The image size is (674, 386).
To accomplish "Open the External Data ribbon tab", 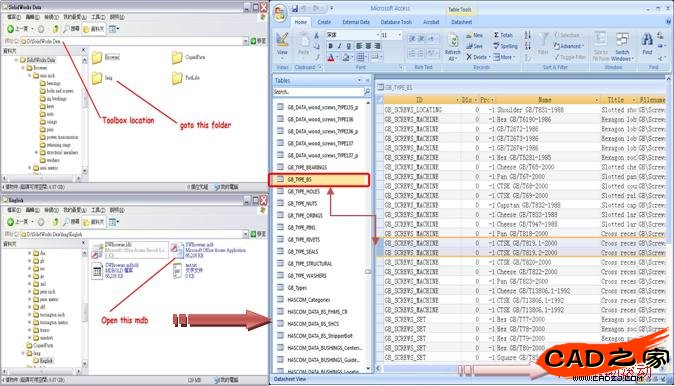I will pos(356,22).
